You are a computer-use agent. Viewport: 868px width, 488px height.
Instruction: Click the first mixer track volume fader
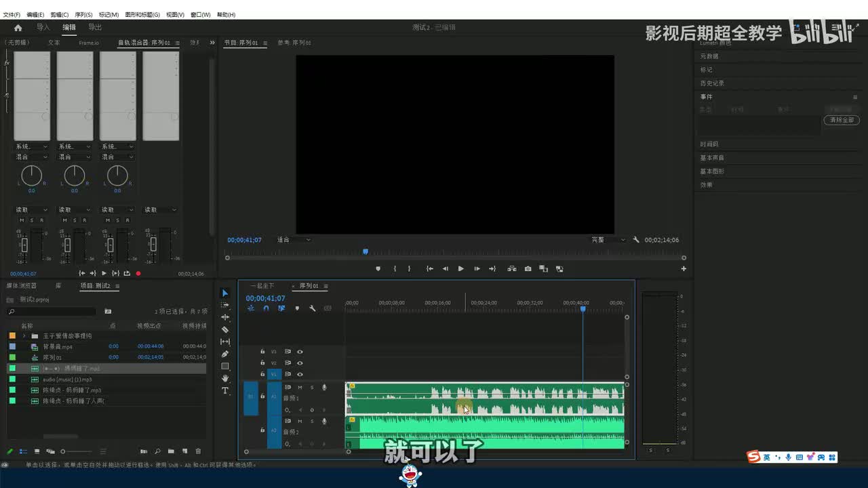point(24,245)
